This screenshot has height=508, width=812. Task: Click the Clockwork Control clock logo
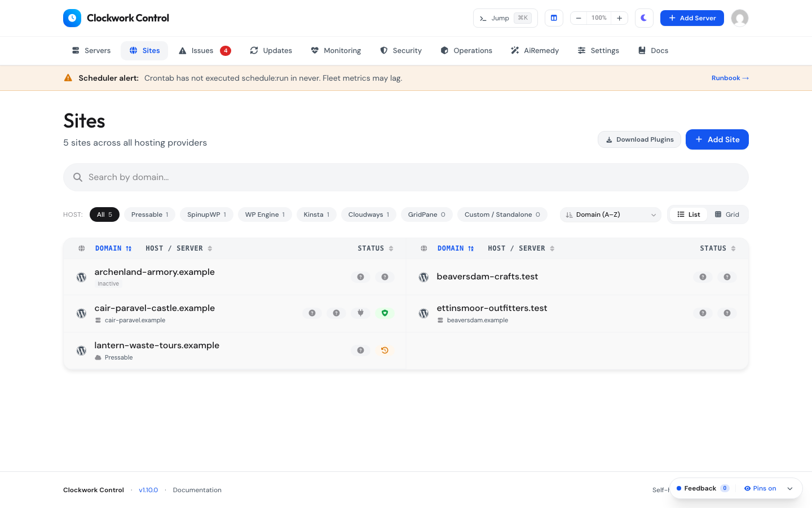(x=72, y=18)
